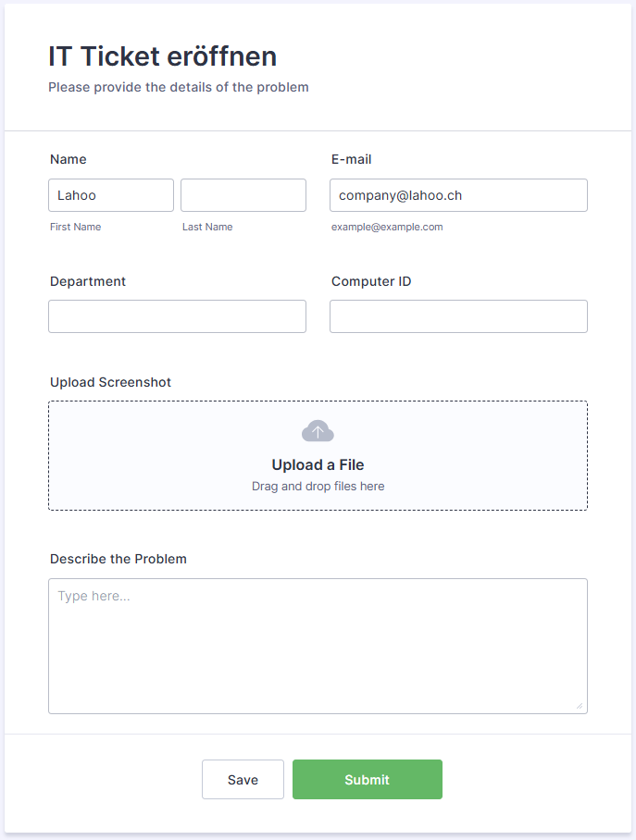Click the "IT Ticket eröffnen" heading
This screenshot has width=636, height=840.
coord(163,56)
